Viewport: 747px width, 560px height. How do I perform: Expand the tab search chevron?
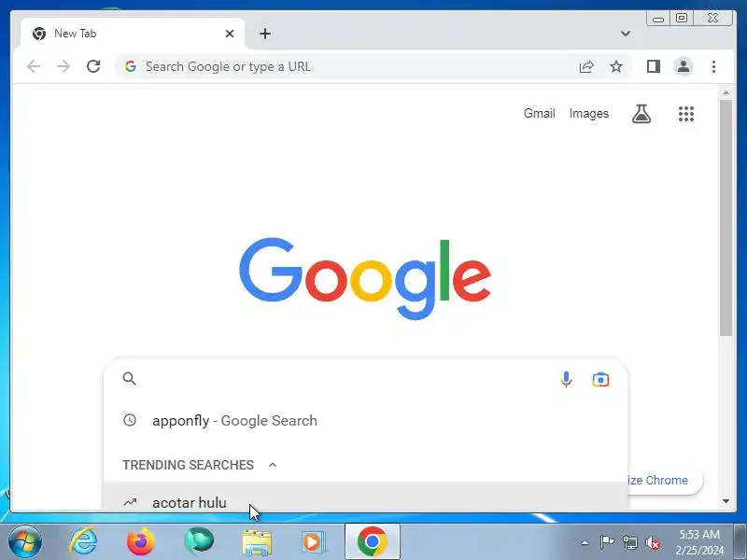click(626, 34)
